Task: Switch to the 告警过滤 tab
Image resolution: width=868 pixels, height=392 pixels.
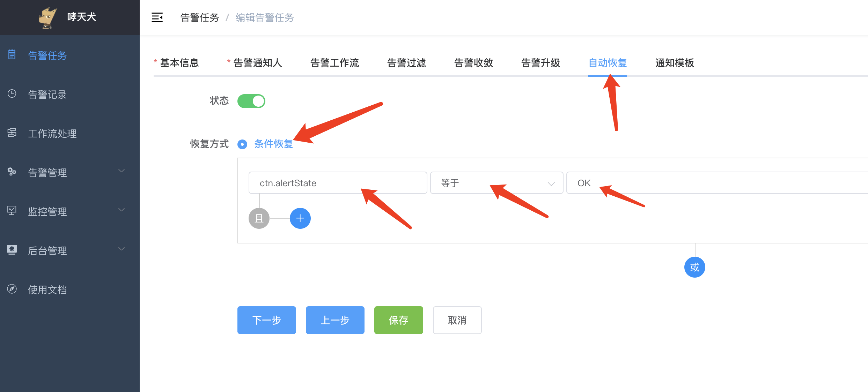Action: 406,63
